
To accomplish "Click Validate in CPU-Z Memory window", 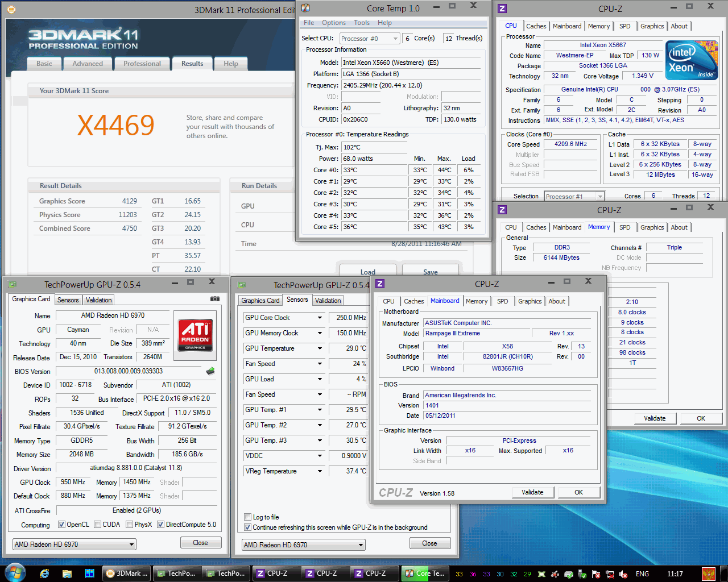I will pos(655,418).
